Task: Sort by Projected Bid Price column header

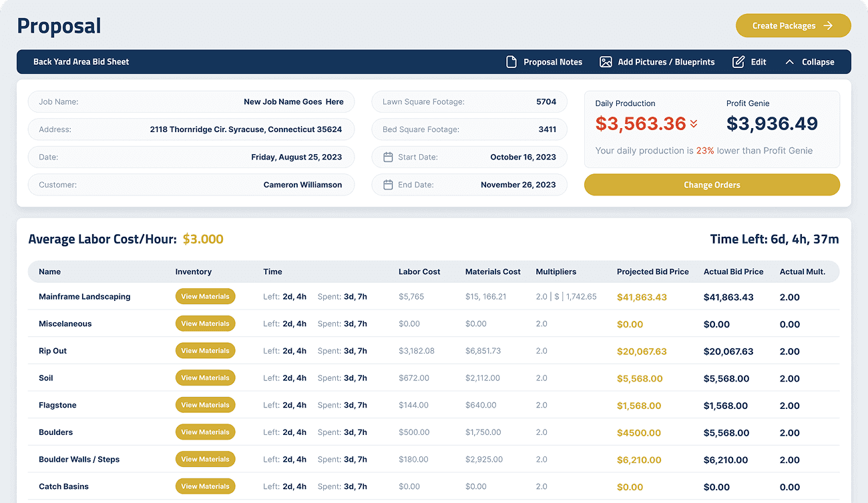Action: pyautogui.click(x=652, y=272)
